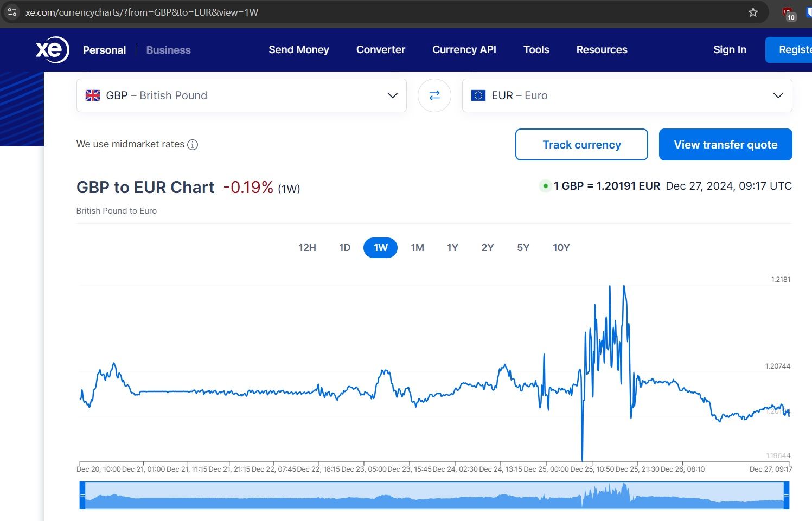Click the EU flag icon
This screenshot has width=812, height=521.
(x=478, y=95)
